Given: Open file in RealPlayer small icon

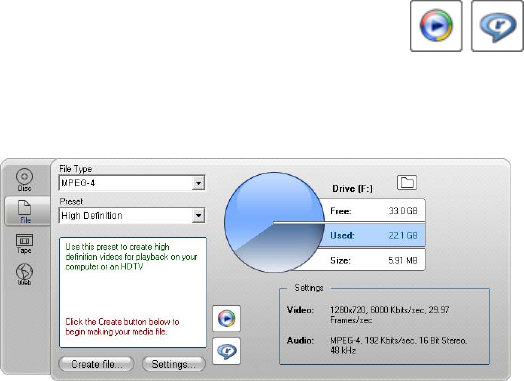Looking at the screenshot, I should pyautogui.click(x=227, y=351).
